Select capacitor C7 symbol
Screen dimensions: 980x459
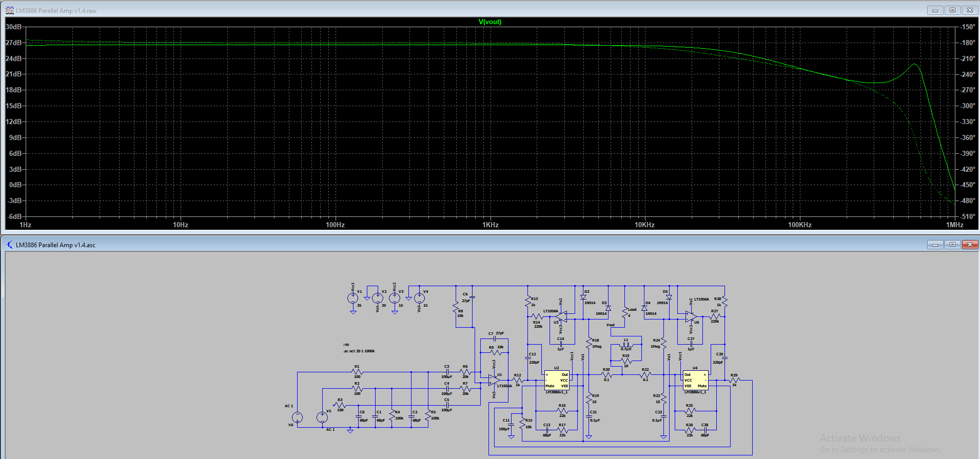(x=494, y=339)
